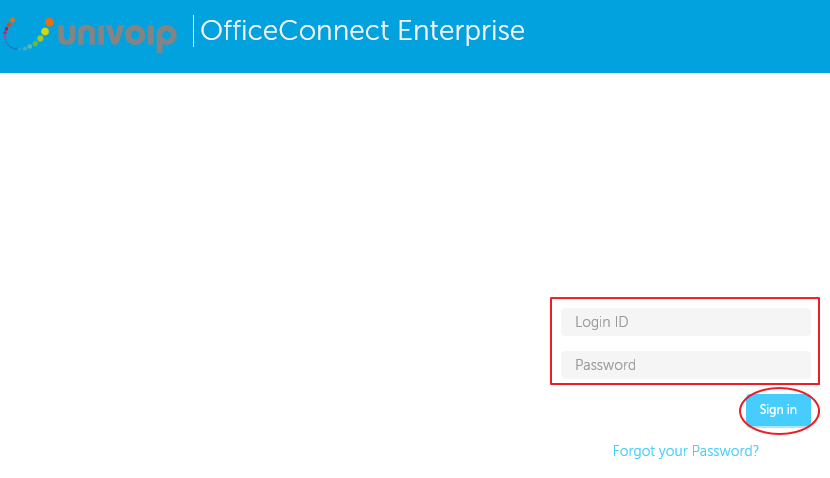
Task: Click the OfficeConnect Enterprise title text
Action: 362,31
